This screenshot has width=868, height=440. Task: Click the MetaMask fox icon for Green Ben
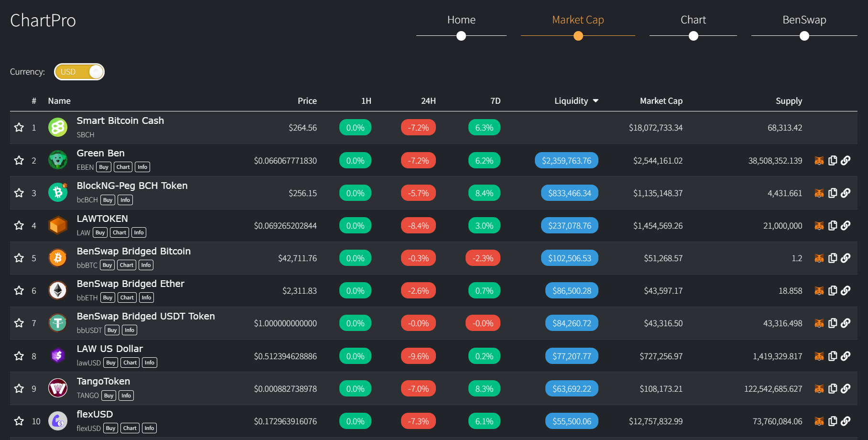819,161
